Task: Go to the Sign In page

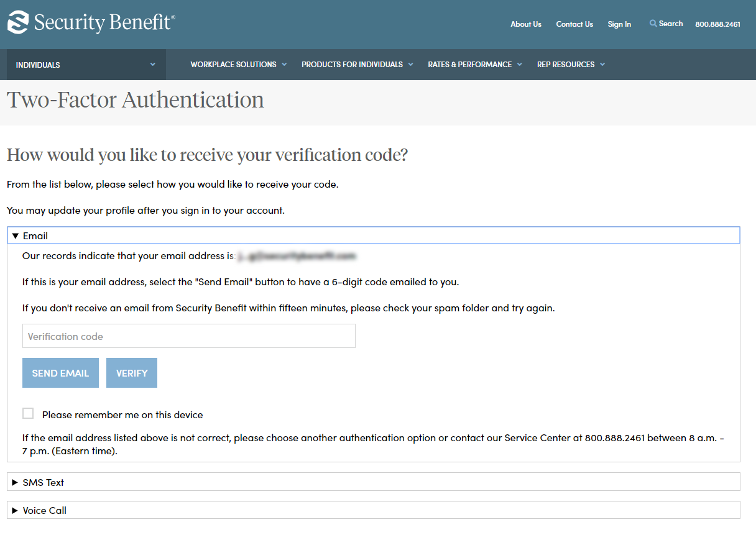Action: click(619, 24)
